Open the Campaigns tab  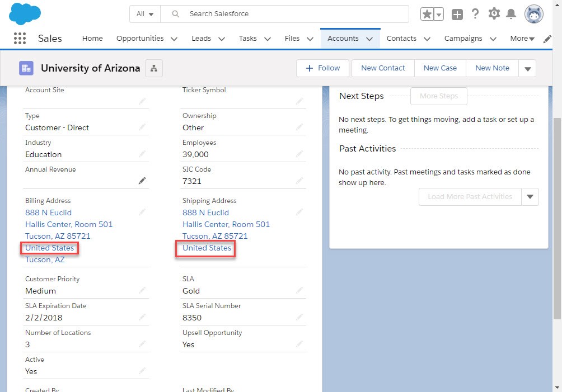(463, 38)
